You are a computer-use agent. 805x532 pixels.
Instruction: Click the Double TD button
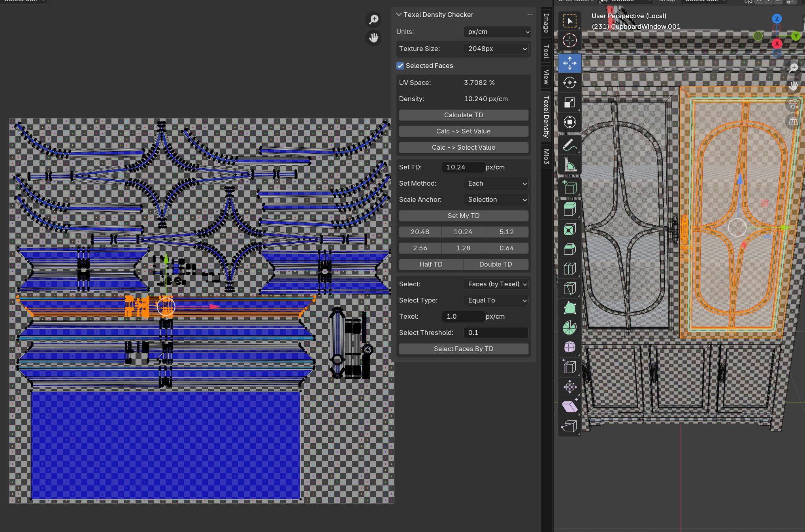[x=496, y=264]
